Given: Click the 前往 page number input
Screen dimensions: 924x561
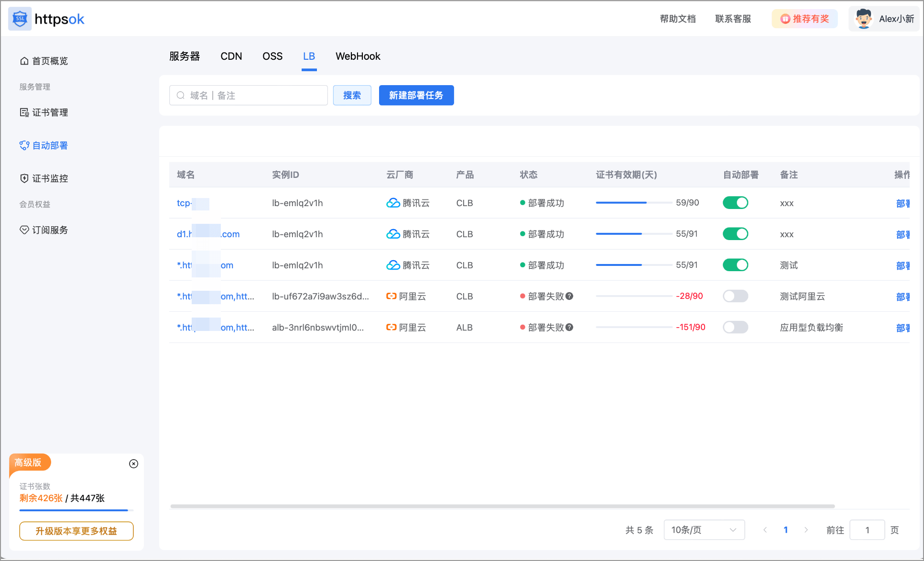Looking at the screenshot, I should (867, 530).
